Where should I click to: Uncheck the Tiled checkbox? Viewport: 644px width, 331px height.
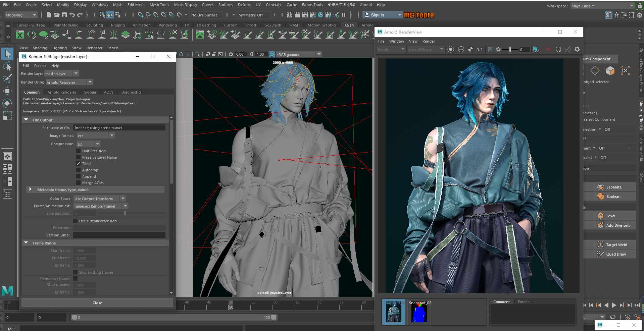point(78,164)
